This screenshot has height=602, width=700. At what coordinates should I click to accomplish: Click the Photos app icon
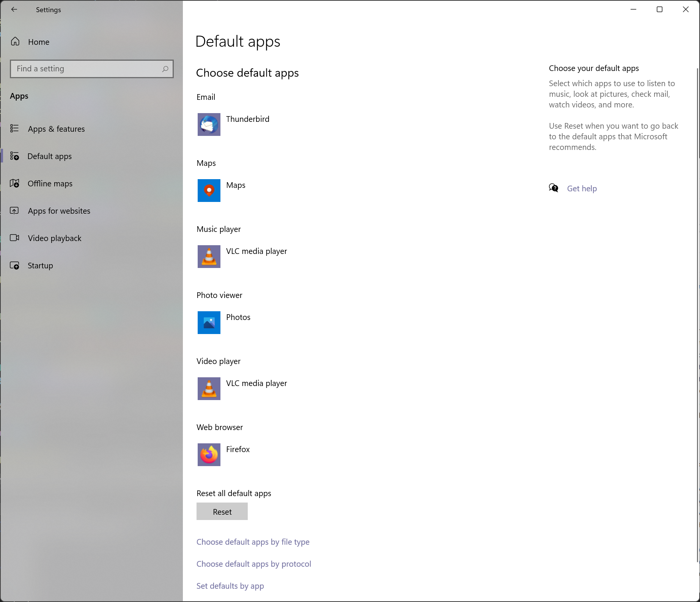209,322
